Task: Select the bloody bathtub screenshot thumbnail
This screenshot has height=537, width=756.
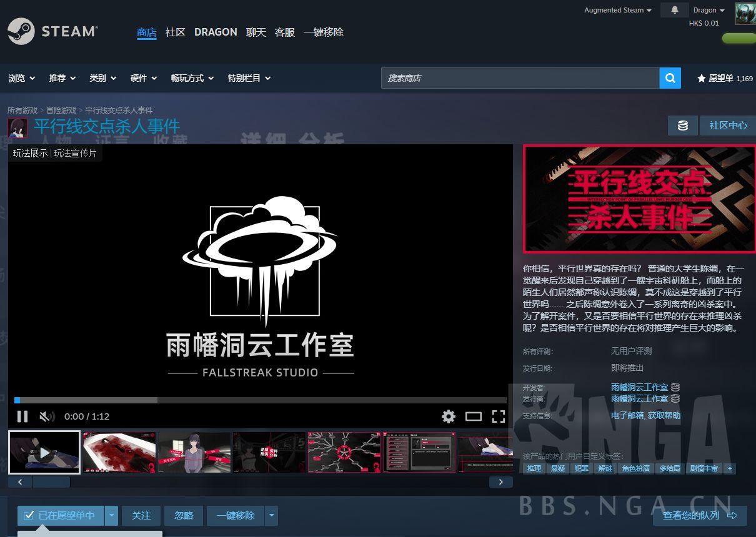Action: (x=119, y=452)
